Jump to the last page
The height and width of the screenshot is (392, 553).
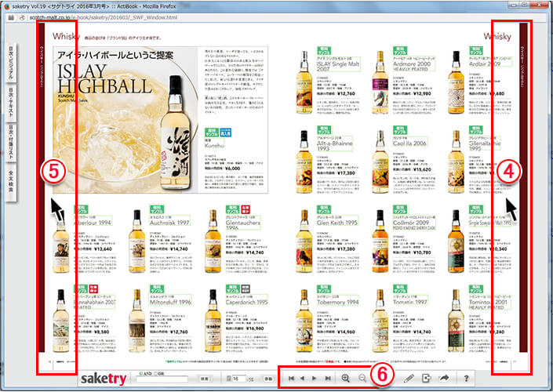point(328,378)
